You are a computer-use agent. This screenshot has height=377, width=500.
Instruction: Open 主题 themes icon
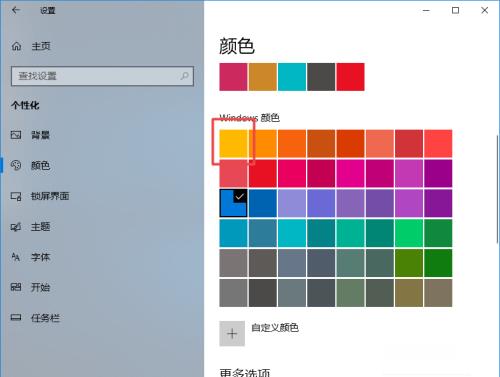(16, 227)
